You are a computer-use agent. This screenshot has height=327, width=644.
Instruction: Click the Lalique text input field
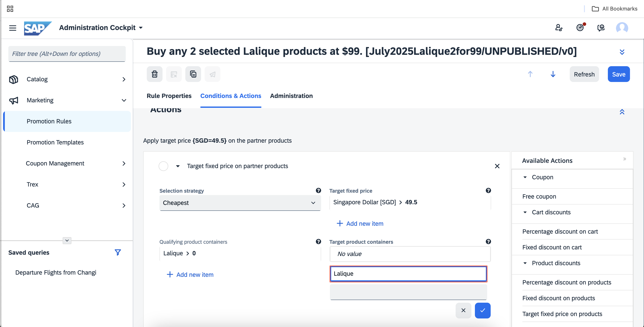pos(408,274)
